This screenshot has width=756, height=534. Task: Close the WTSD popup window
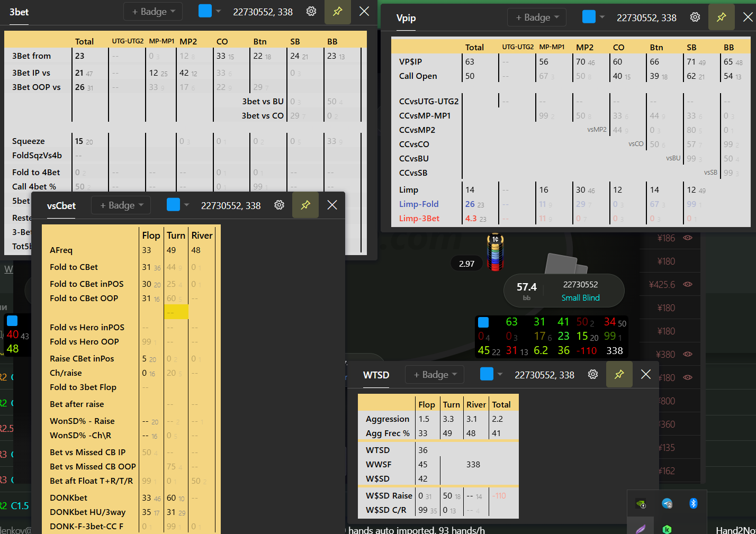(646, 375)
